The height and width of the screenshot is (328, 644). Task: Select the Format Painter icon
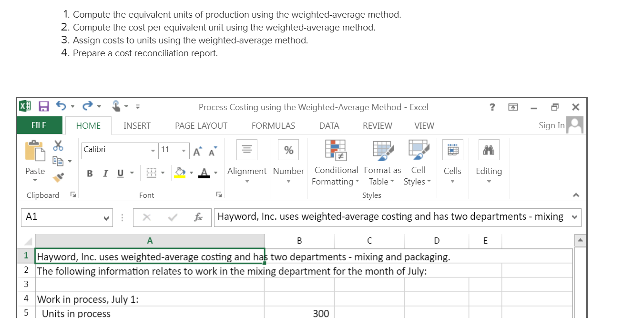[59, 177]
